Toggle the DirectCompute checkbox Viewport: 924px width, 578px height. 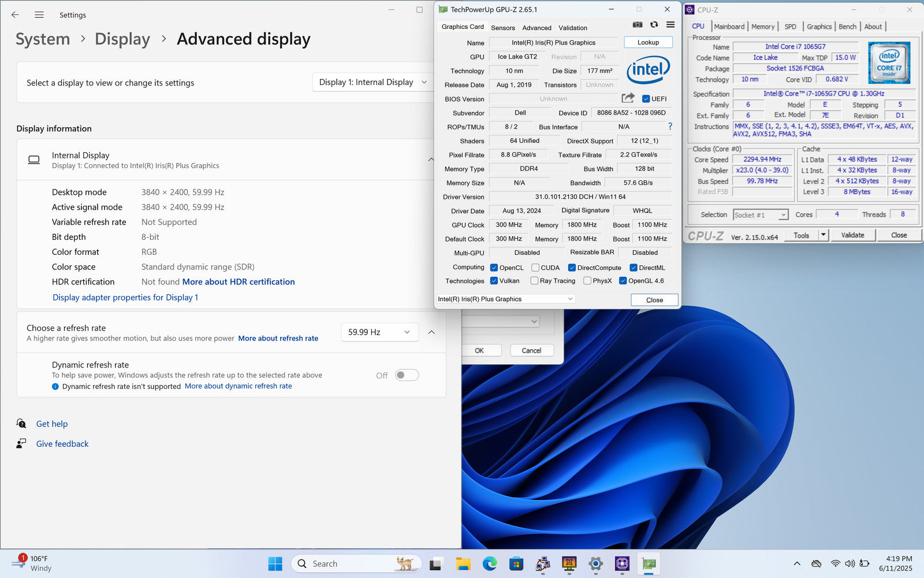572,268
